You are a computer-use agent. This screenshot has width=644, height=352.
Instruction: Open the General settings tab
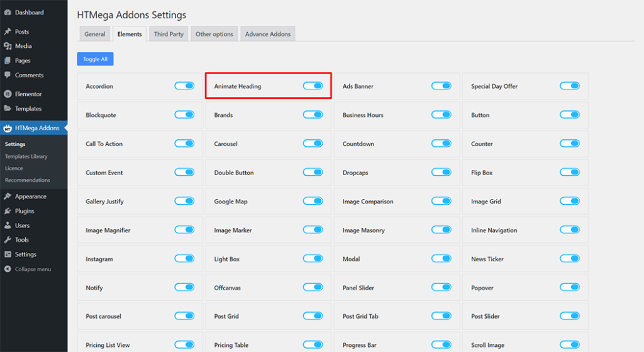95,34
